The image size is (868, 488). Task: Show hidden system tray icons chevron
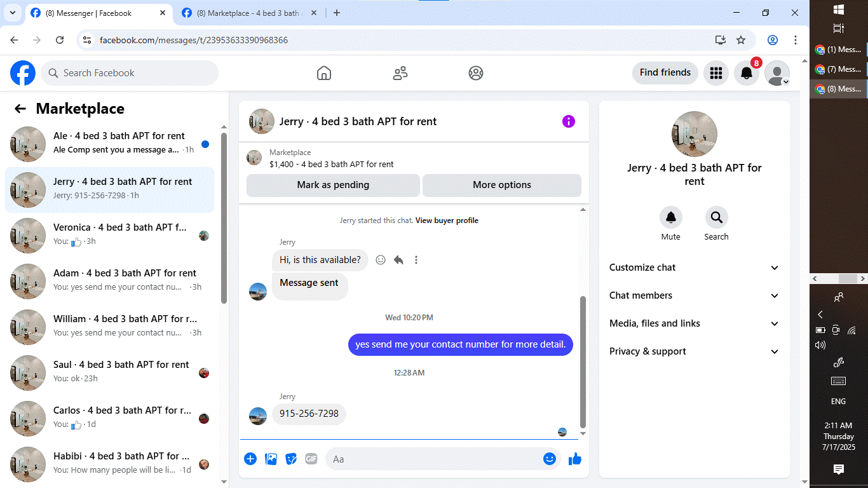click(x=820, y=315)
